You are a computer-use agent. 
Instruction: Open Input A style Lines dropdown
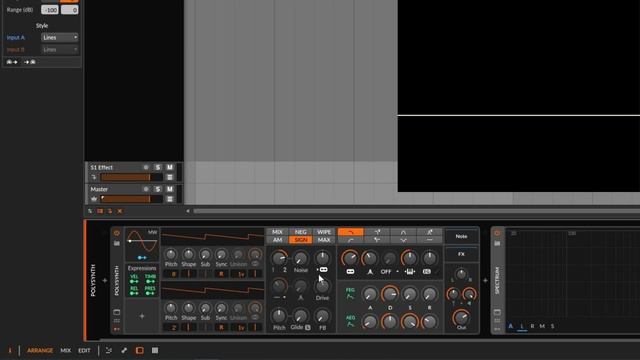tap(60, 37)
